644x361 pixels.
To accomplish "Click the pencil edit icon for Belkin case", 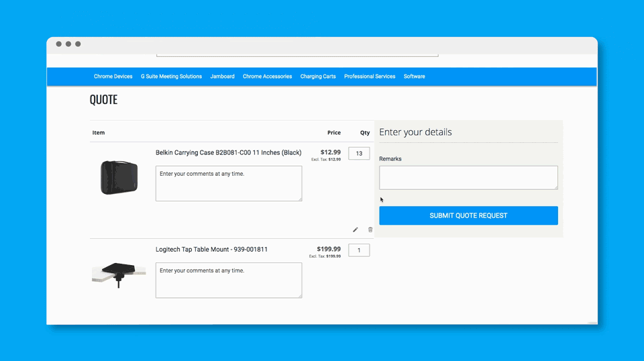I will pos(356,229).
